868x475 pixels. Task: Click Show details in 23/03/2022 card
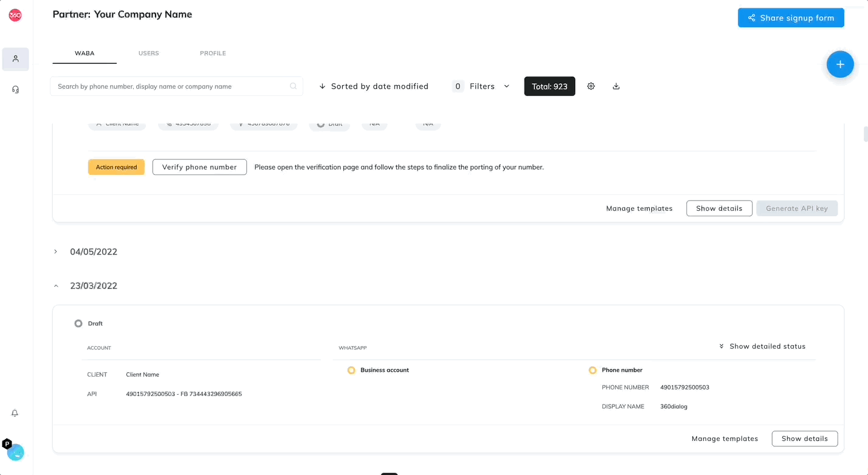[805, 439]
